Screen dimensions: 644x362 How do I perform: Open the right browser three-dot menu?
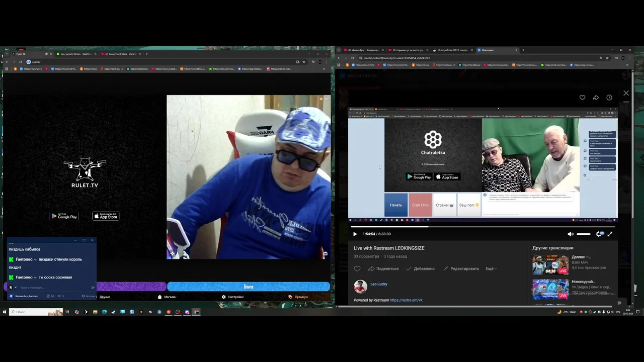click(630, 58)
